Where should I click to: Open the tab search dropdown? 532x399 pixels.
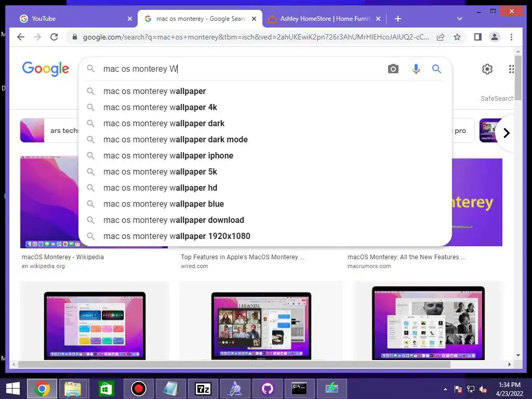459,19
